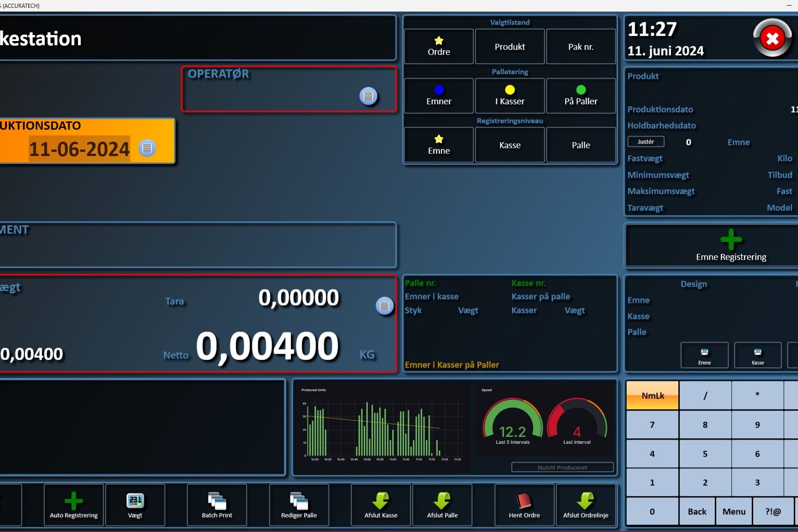The width and height of the screenshot is (798, 532).
Task: Open the Tara weight list button
Action: point(384,306)
